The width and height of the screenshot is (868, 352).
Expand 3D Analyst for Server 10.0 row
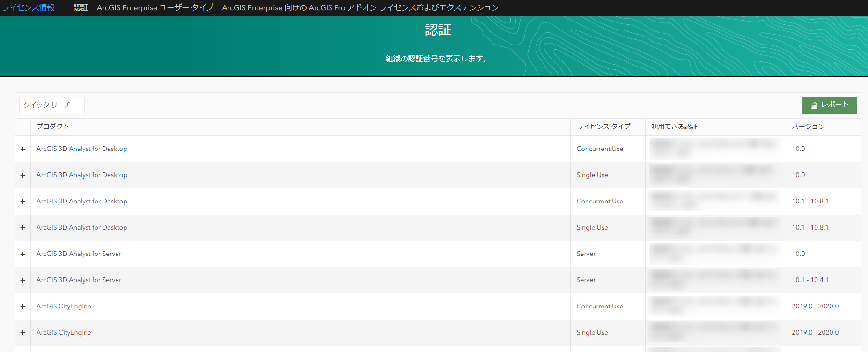click(x=22, y=254)
